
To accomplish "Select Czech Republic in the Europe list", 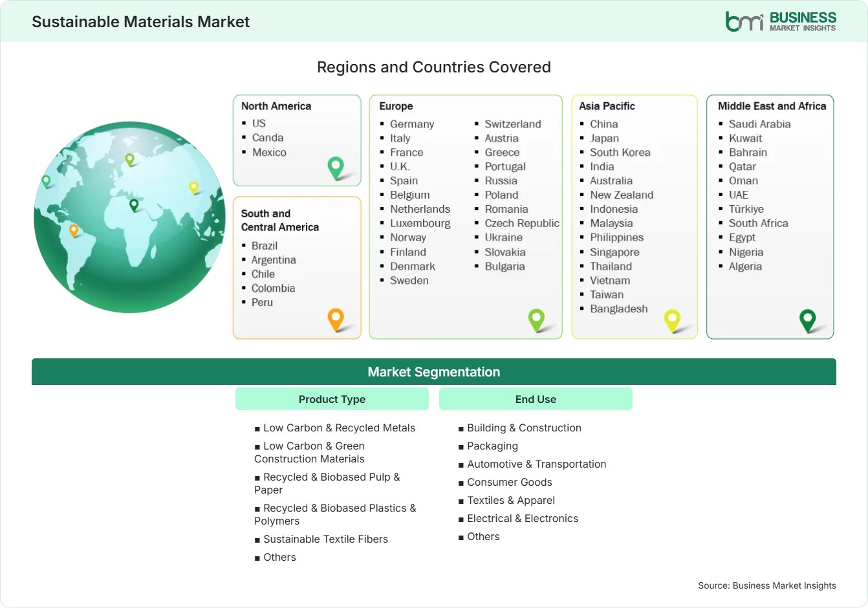I will tap(522, 223).
